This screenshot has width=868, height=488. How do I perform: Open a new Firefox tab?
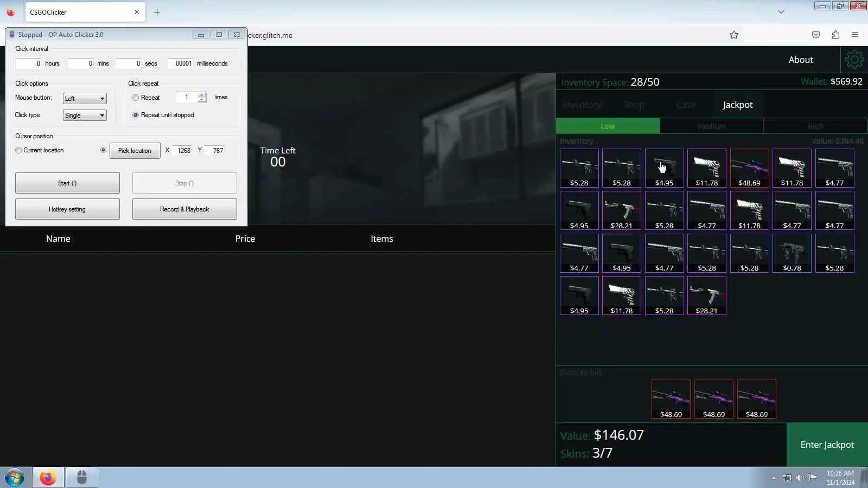tap(157, 12)
